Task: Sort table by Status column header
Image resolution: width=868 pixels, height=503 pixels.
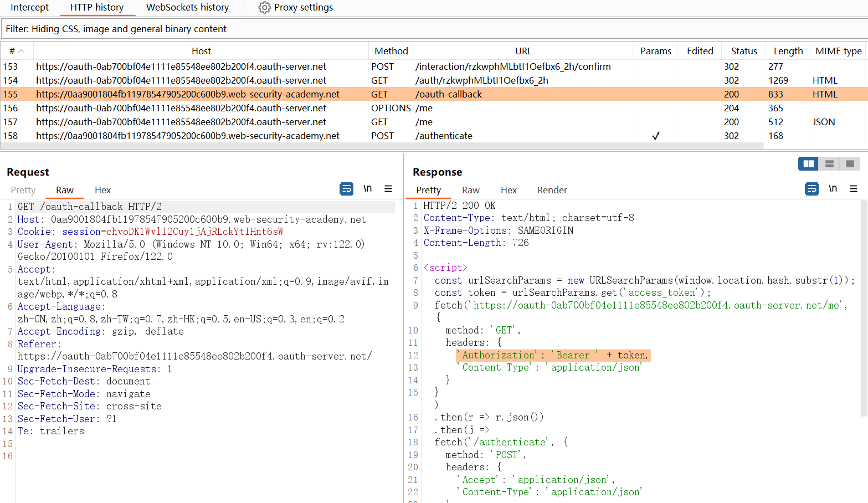Action: click(x=743, y=51)
